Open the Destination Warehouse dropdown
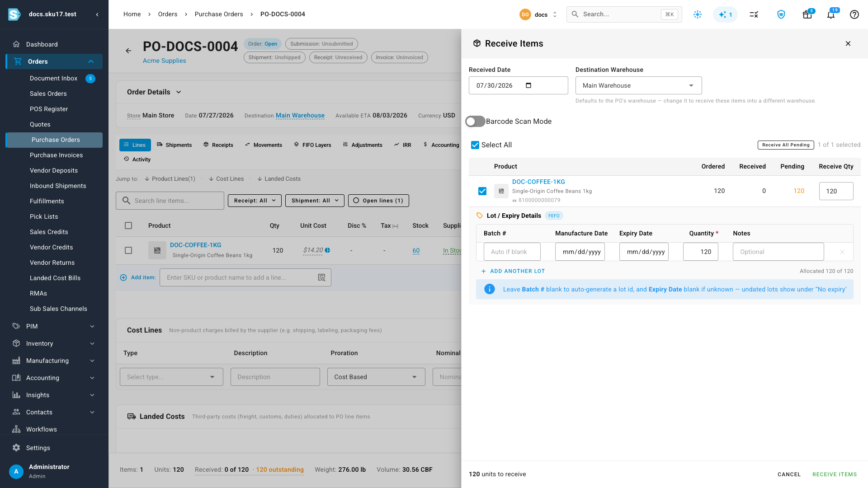 [x=638, y=85]
